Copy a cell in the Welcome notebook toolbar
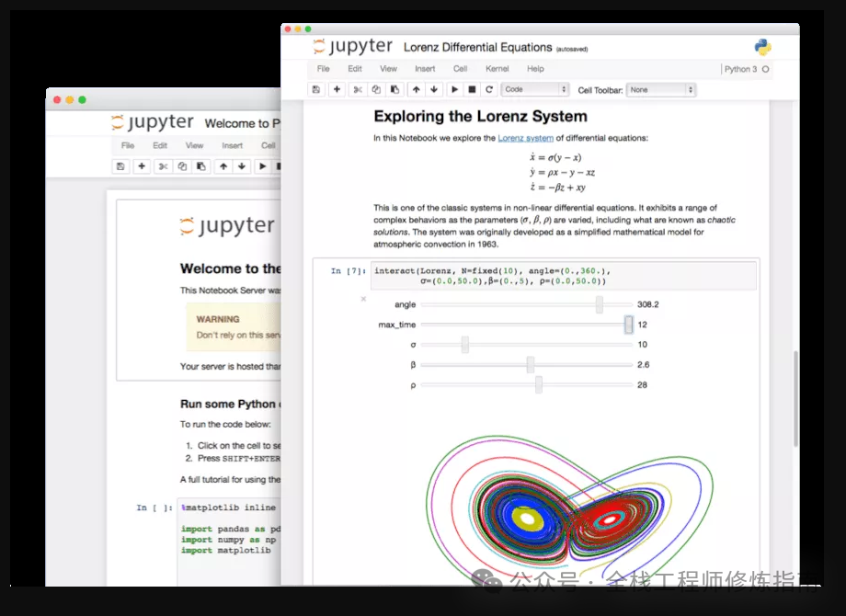The image size is (846, 616). click(x=182, y=166)
